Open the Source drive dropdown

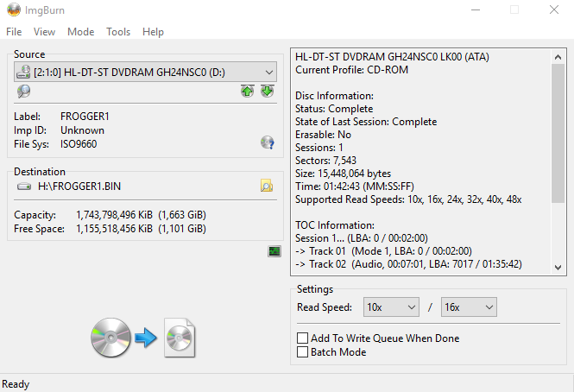[145, 72]
